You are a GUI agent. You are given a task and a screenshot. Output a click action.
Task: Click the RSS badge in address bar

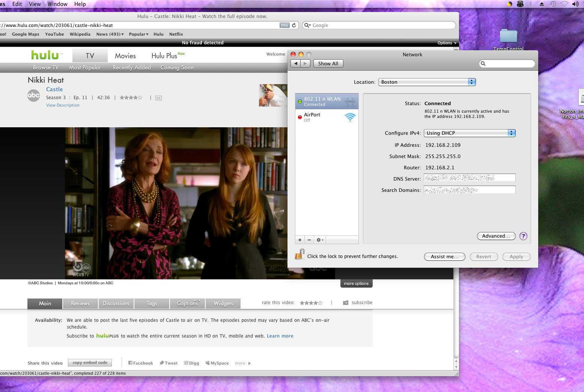click(x=284, y=25)
